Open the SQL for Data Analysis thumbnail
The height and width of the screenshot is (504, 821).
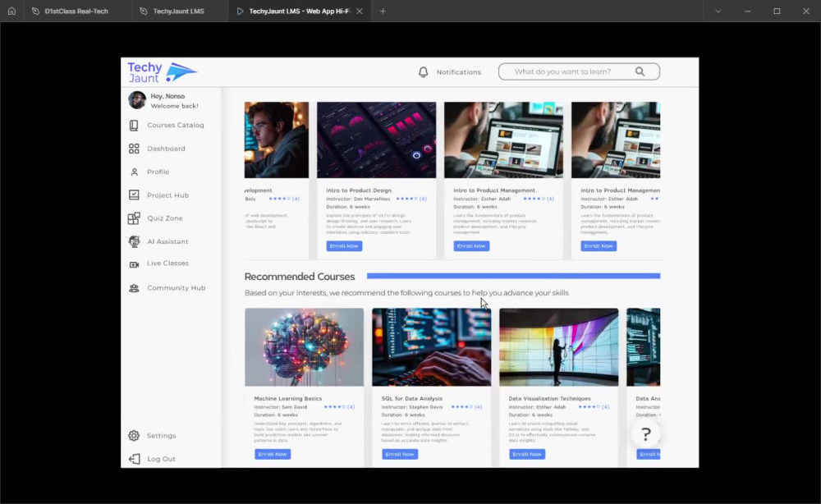point(432,347)
